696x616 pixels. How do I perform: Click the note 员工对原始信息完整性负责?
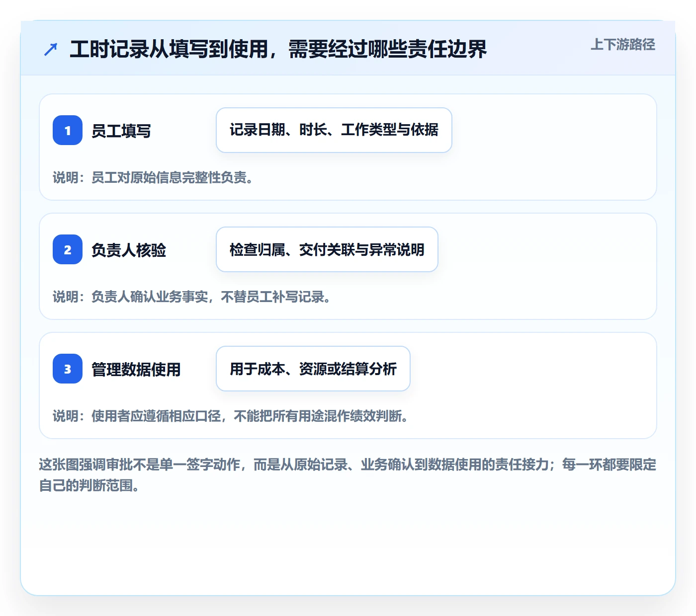[154, 177]
